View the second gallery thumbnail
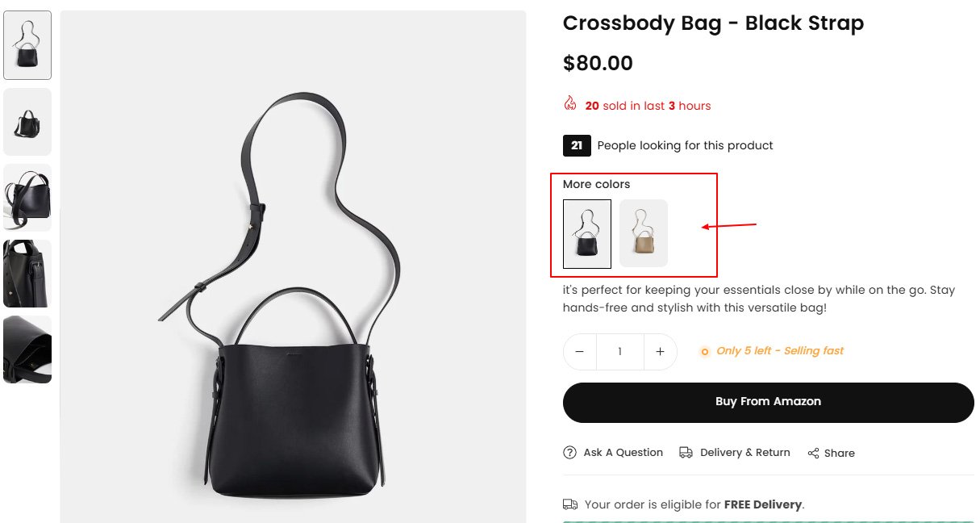This screenshot has height=523, width=980. coord(27,122)
